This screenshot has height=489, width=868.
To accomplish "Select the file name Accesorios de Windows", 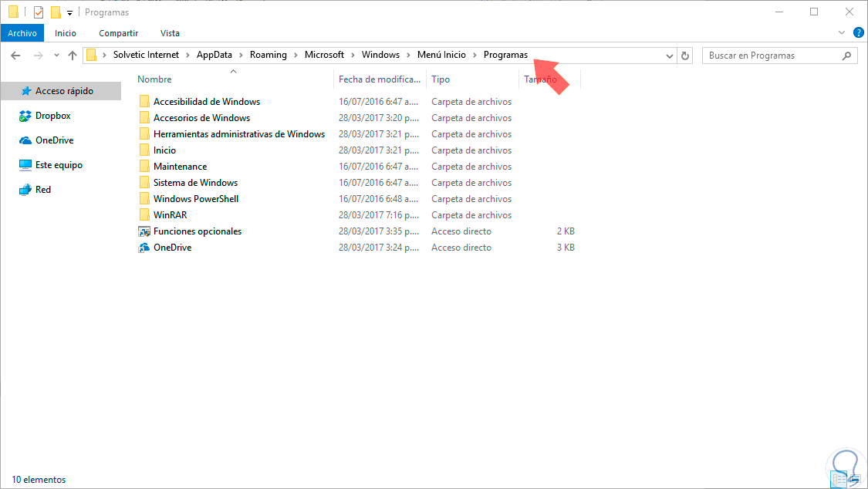I will [201, 118].
